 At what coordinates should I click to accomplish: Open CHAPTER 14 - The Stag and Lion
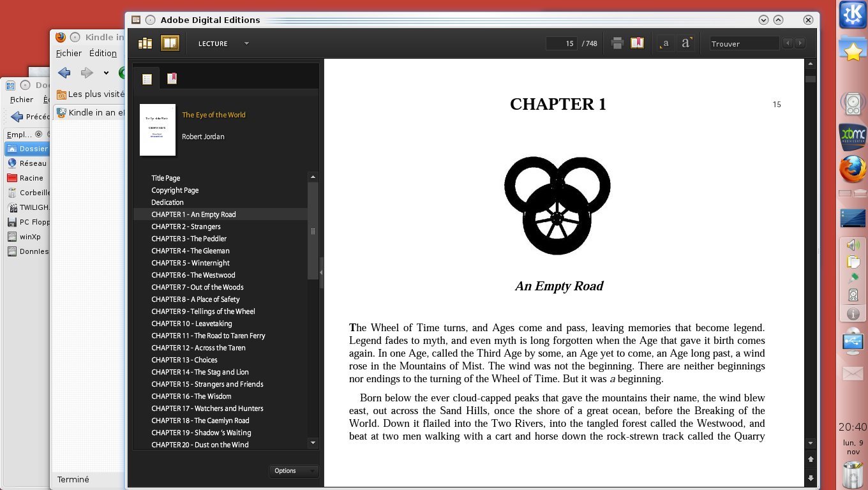[x=200, y=372]
